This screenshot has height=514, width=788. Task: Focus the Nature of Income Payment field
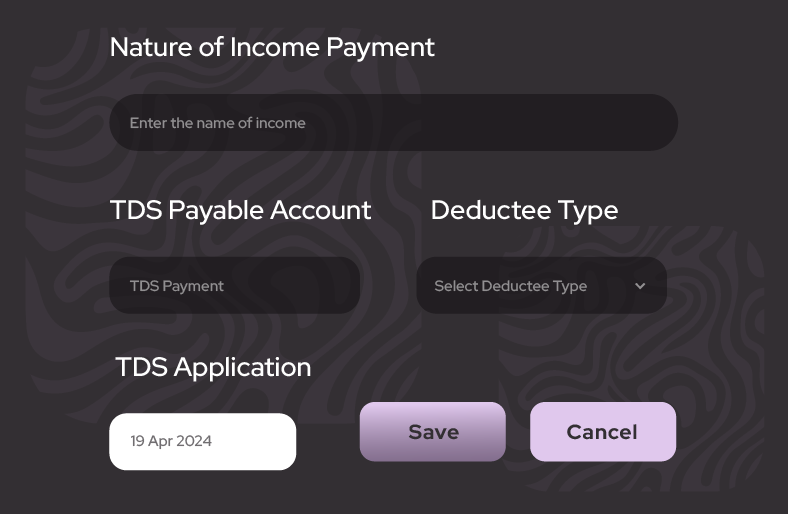tap(393, 123)
